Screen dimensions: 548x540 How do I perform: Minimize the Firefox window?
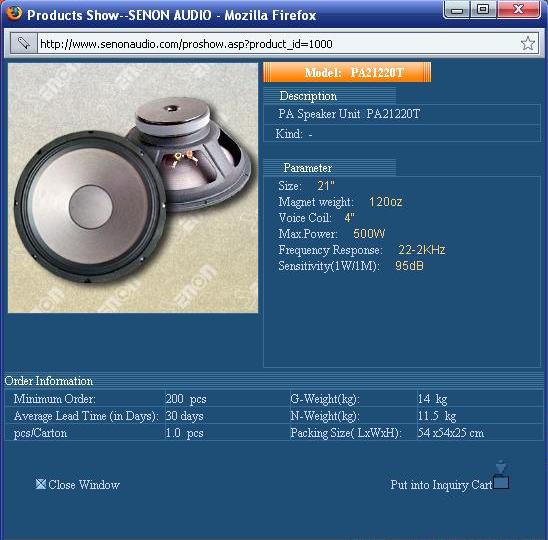[457, 9]
